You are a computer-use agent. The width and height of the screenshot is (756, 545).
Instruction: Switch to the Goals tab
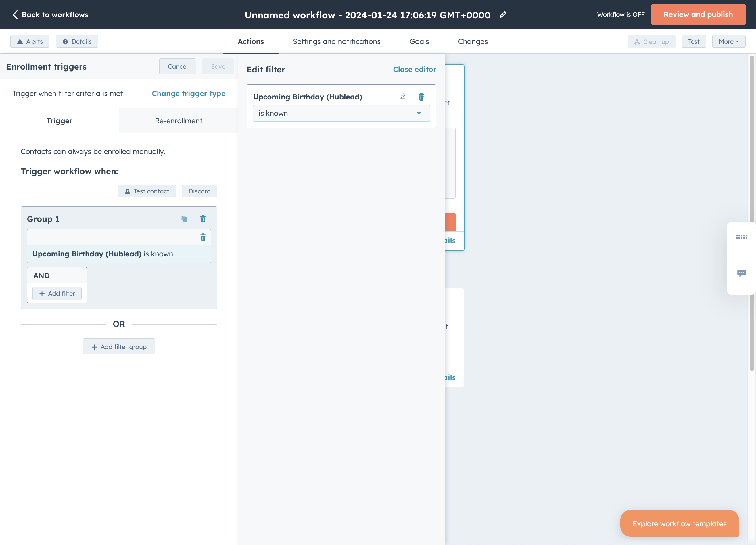click(419, 41)
